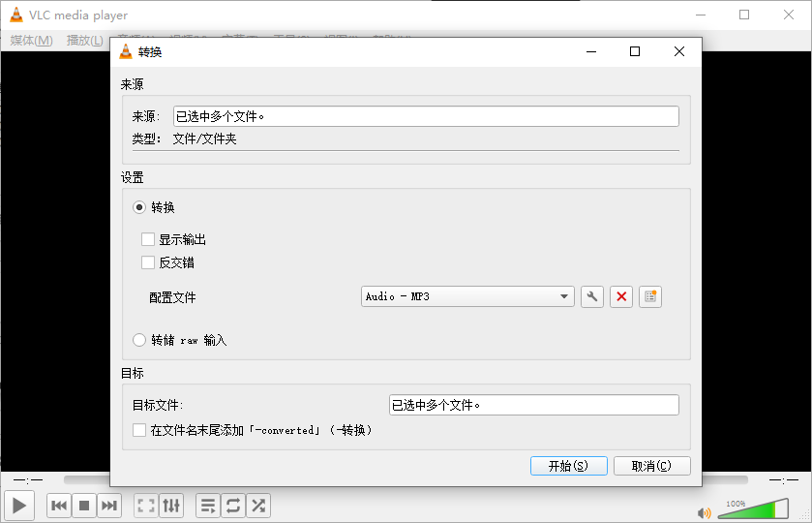The height and width of the screenshot is (523, 812).
Task: Select the 转换 radio button
Action: point(138,207)
